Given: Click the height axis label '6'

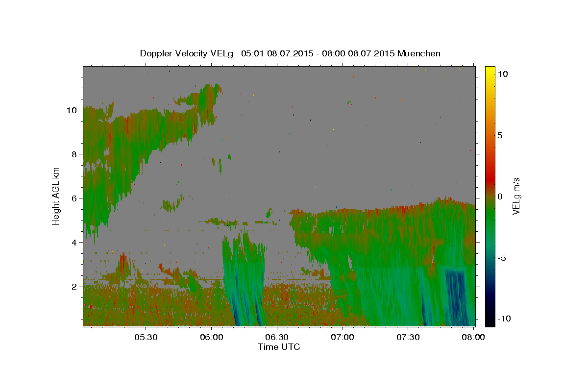Looking at the screenshot, I should click(74, 198).
